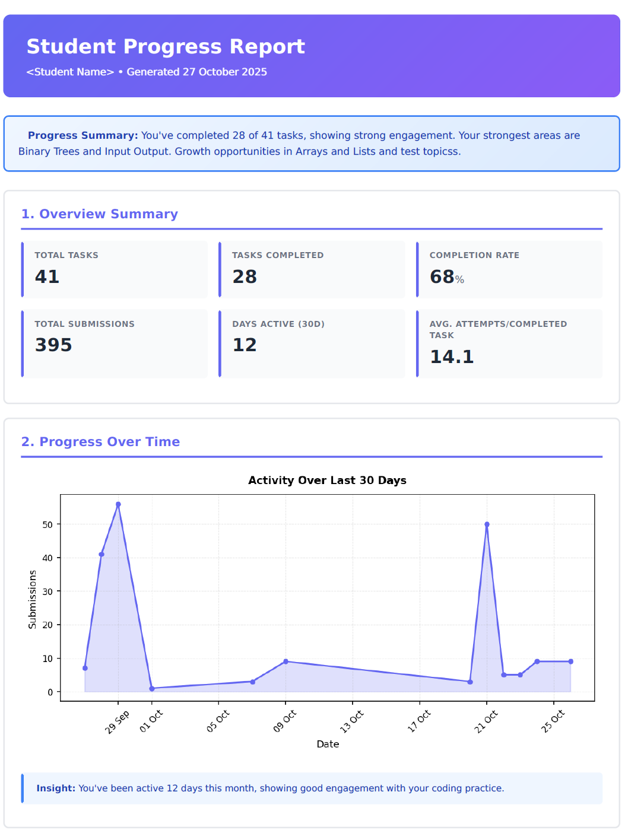Click the data point at 01 Oct
Screen dimensions: 628x840
(x=152, y=689)
